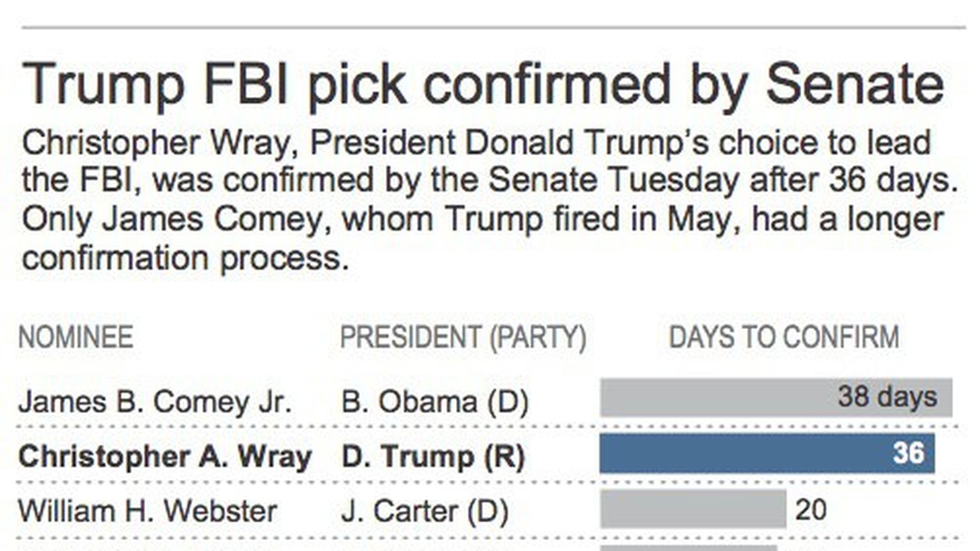980x551 pixels.
Task: Click the gray 38 days bar
Action: click(715, 398)
